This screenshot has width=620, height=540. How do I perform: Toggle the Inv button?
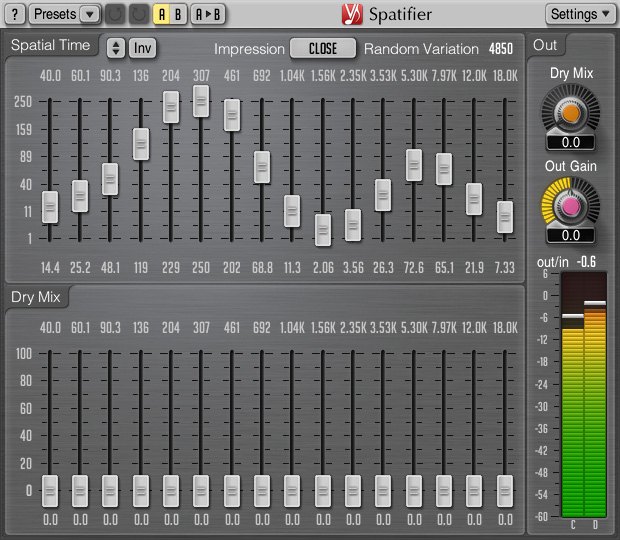click(143, 47)
